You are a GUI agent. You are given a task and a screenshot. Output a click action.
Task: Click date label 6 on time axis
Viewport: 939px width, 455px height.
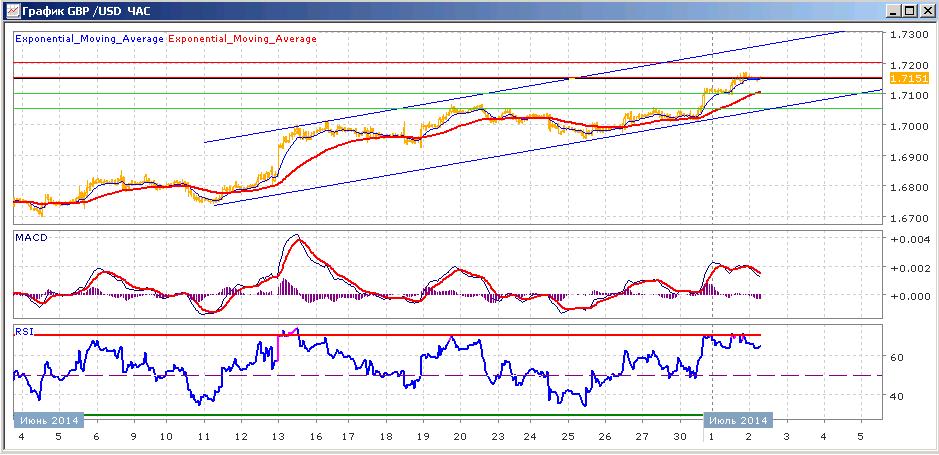pos(96,436)
